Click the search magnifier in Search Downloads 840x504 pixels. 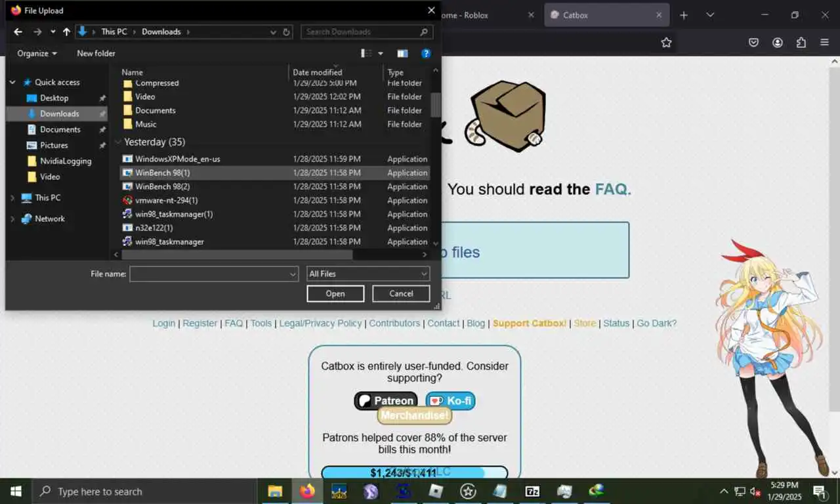tap(424, 31)
